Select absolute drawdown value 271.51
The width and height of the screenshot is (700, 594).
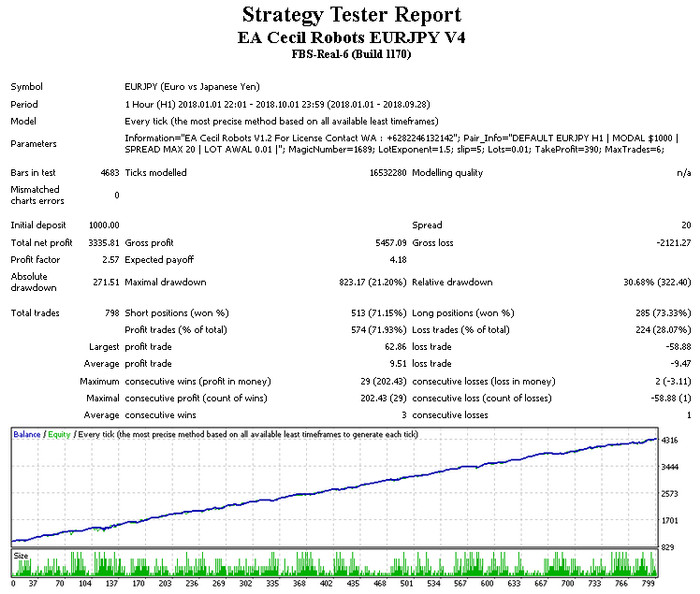point(106,282)
